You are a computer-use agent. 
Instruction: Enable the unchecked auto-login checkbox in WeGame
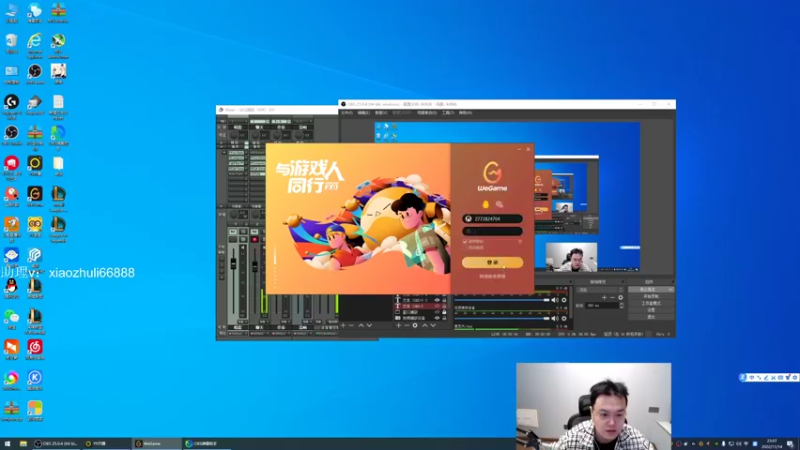point(465,247)
